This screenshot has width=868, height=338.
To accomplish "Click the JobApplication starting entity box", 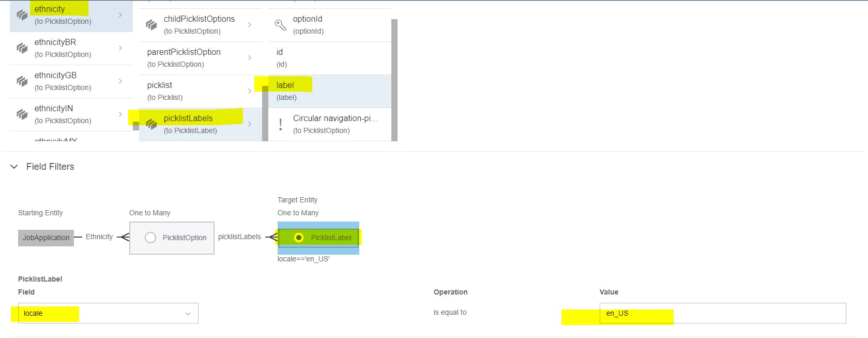I will [46, 238].
